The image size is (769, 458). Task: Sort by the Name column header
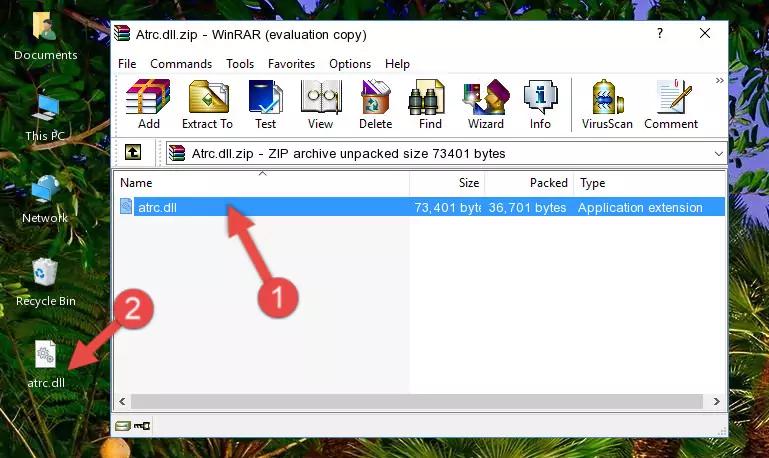click(x=262, y=183)
